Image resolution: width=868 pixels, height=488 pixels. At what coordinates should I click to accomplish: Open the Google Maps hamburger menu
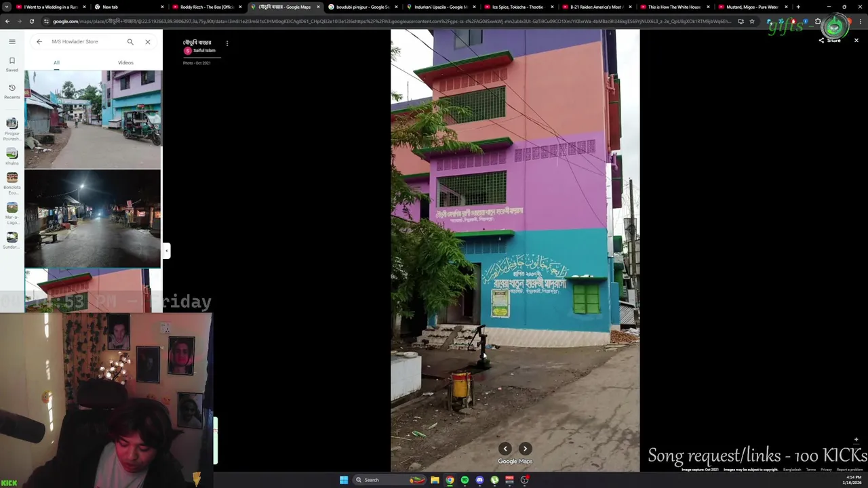coord(12,41)
